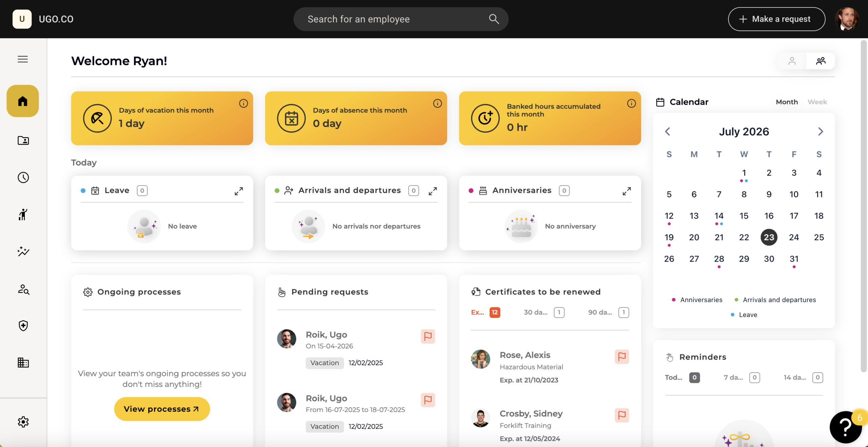Open the employee folder icon in sidebar
The height and width of the screenshot is (447, 868).
point(23,140)
